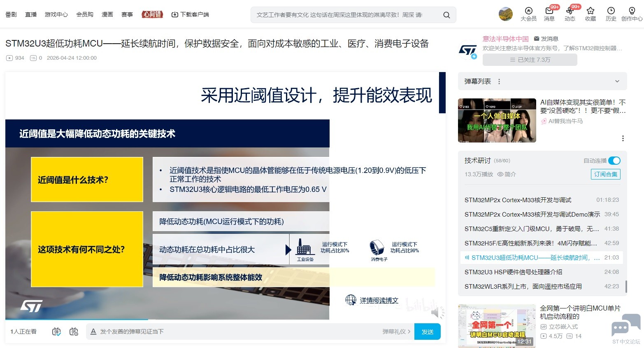Screen dimensions: 644x348
Task: Click the 发送 send button
Action: point(428,332)
